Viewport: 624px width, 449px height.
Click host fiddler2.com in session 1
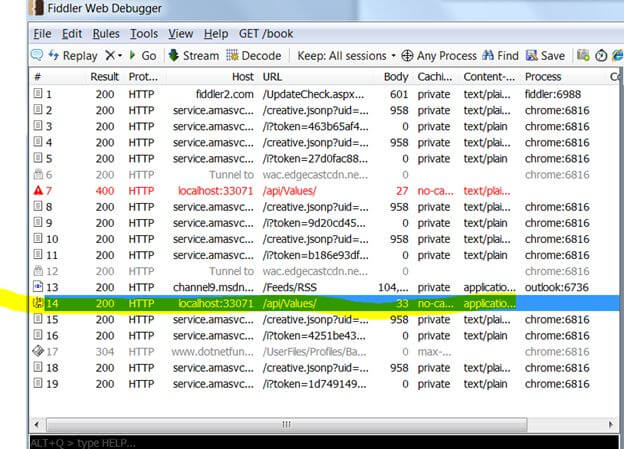pyautogui.click(x=225, y=94)
